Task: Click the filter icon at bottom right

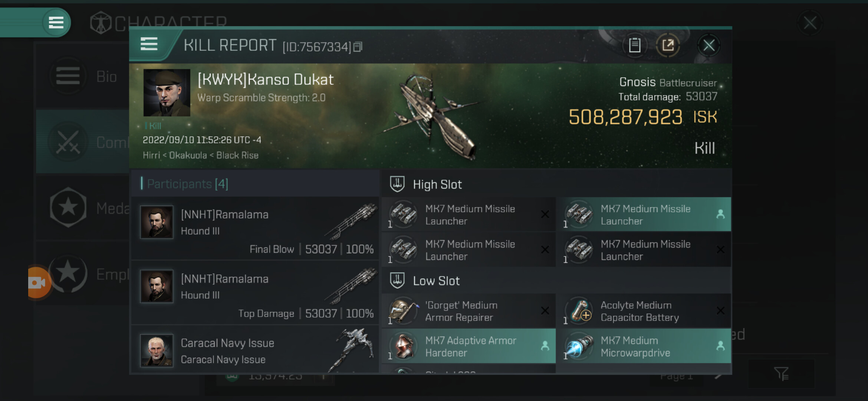Action: tap(781, 374)
